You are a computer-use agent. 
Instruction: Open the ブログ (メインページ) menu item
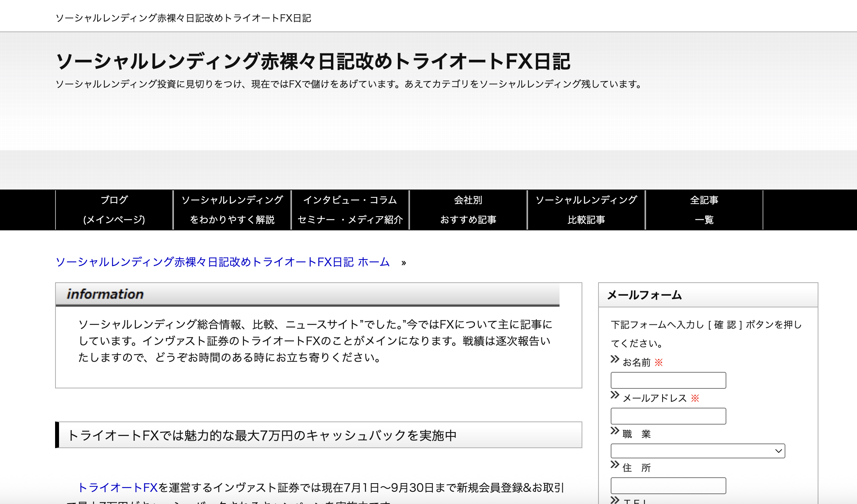tap(114, 210)
